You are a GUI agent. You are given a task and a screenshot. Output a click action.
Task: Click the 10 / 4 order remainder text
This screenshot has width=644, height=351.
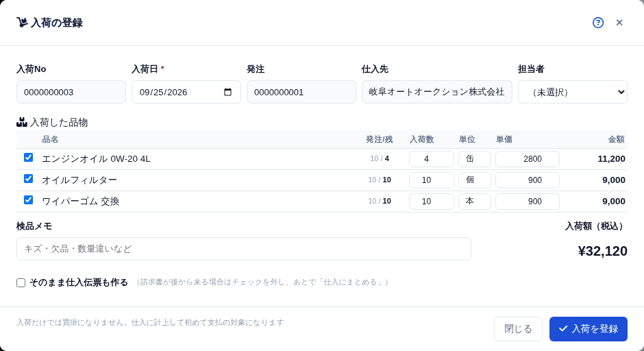pos(380,158)
